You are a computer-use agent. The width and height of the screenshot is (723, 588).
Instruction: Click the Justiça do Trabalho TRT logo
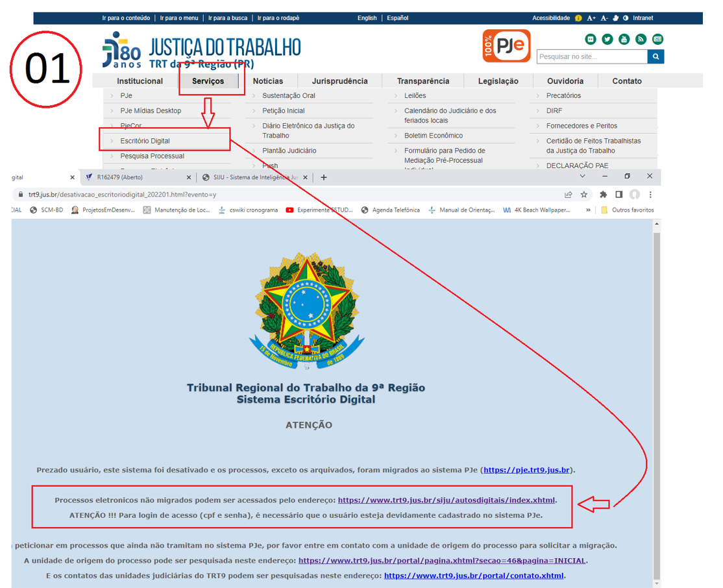[x=201, y=50]
